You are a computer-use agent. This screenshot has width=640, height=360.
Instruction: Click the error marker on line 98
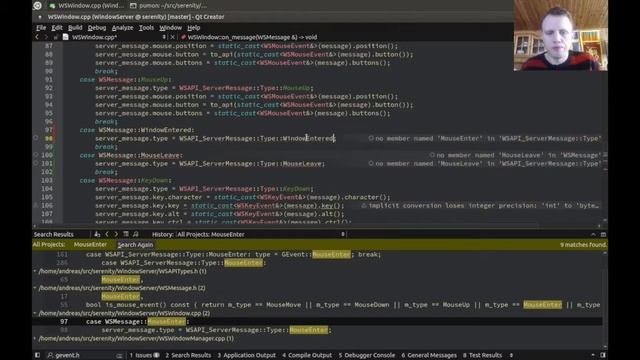36,138
